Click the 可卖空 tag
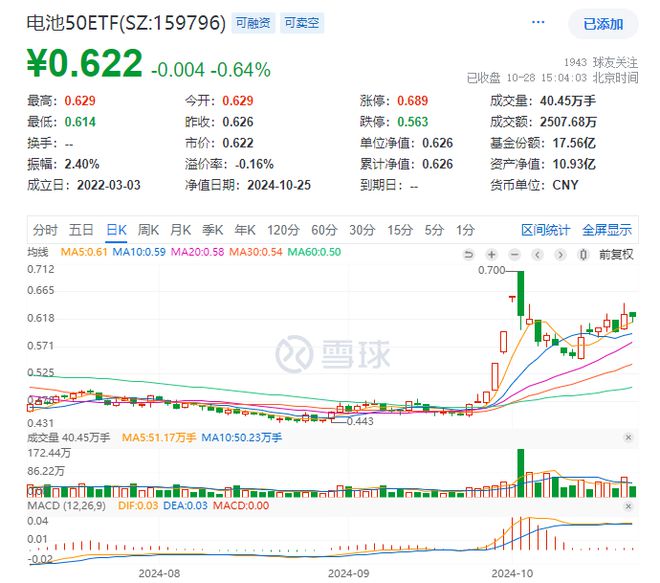Viewport: 660px width, 583px height. pyautogui.click(x=302, y=23)
